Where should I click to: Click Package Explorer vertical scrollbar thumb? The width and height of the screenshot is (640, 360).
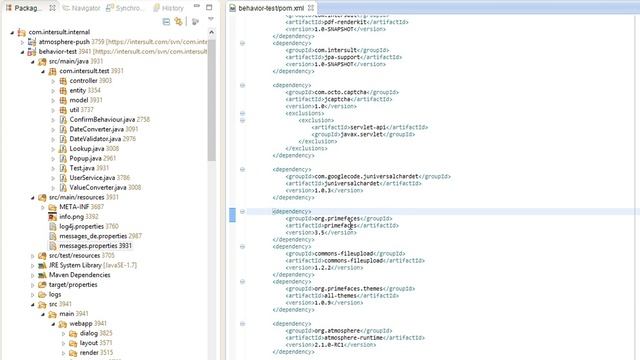click(211, 101)
